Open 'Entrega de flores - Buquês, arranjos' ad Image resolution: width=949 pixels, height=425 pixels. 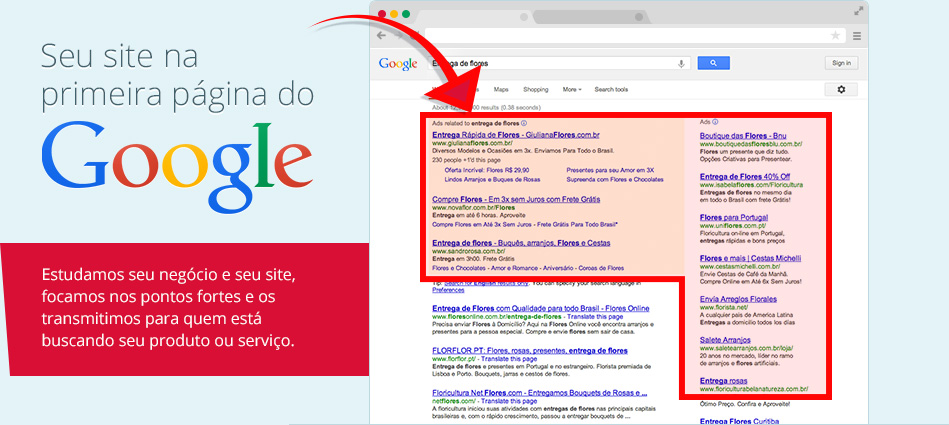tap(520, 243)
